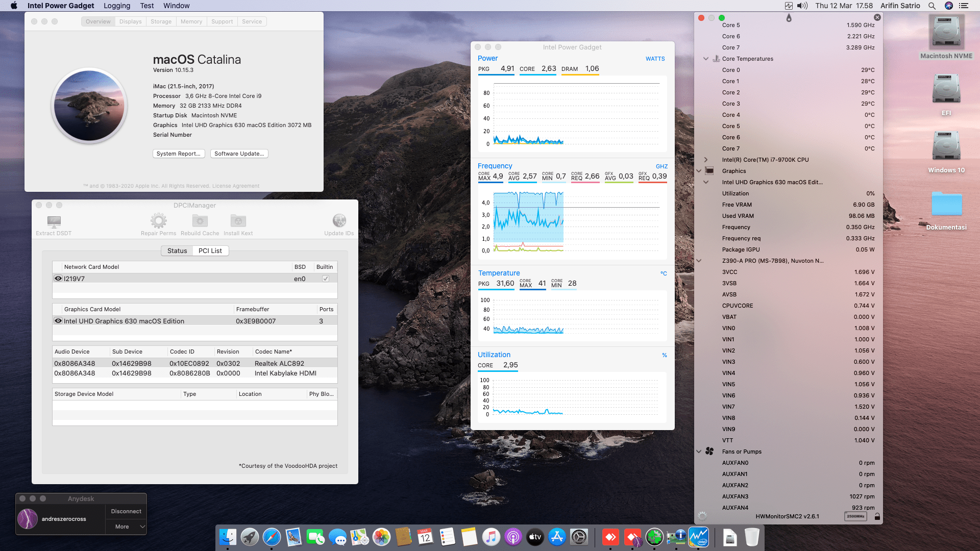This screenshot has height=551, width=980.
Task: Open Notification Center list icon in menu bar
Action: click(x=964, y=6)
